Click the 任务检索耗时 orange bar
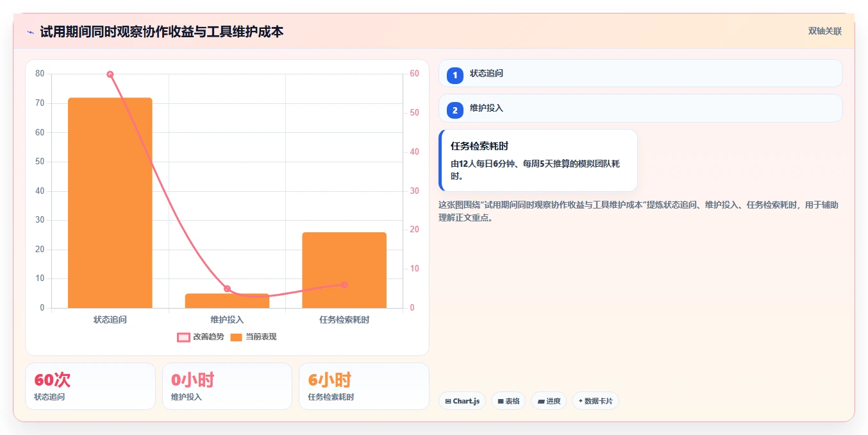Image resolution: width=868 pixels, height=435 pixels. (344, 270)
